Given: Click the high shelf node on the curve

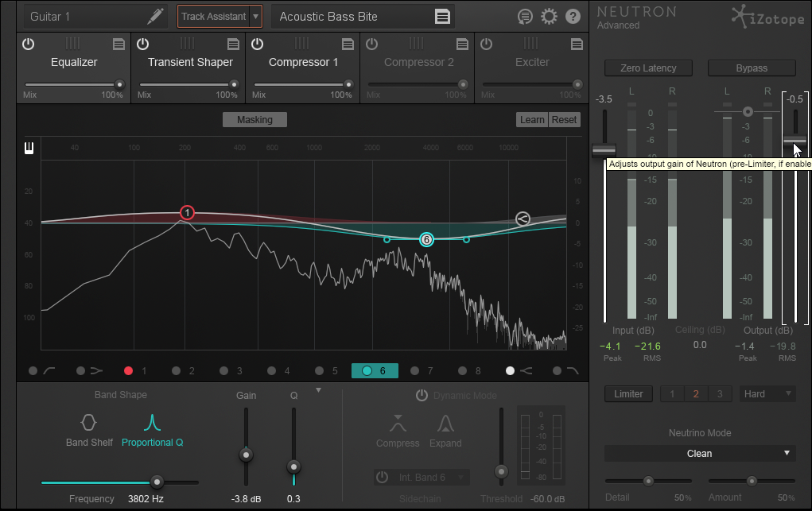Looking at the screenshot, I should click(x=523, y=219).
